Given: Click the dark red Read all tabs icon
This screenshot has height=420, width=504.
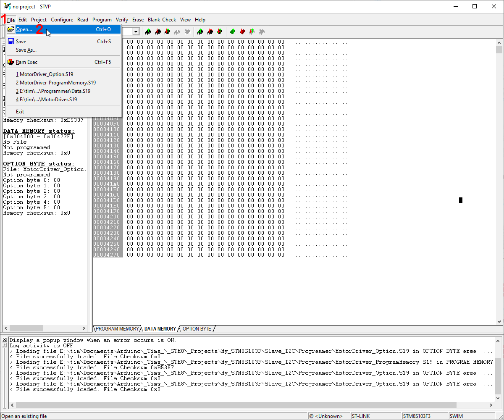Looking at the screenshot, I should [242, 32].
